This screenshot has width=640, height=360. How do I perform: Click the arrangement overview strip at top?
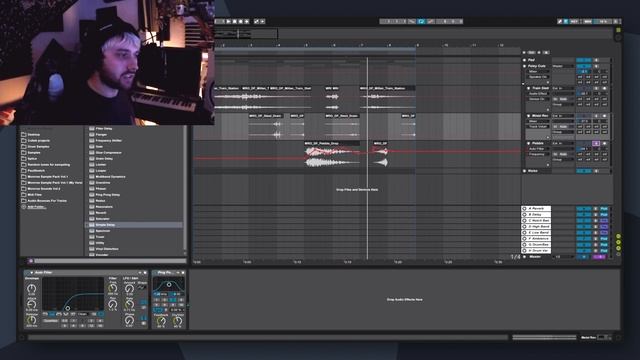pos(413,33)
